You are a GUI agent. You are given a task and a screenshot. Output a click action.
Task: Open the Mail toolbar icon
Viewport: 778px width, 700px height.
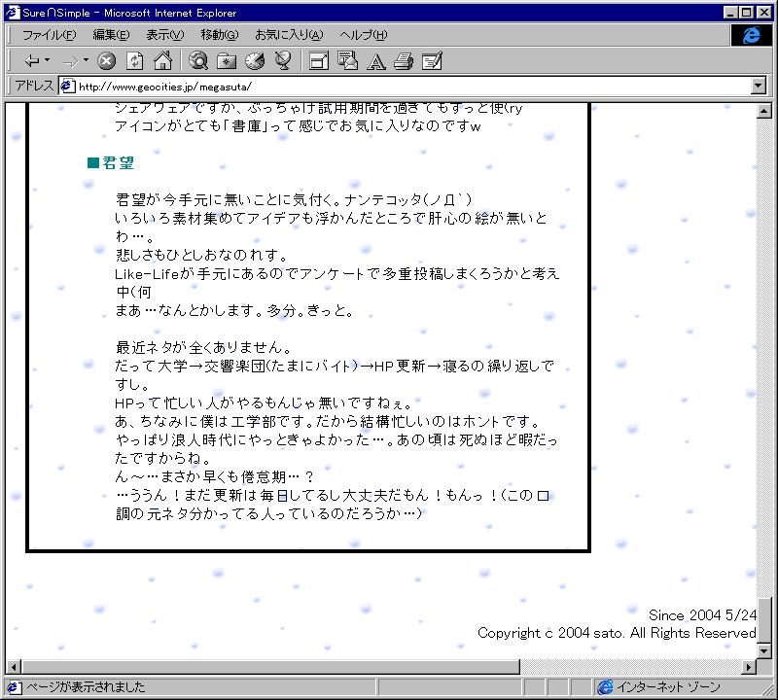click(x=347, y=61)
